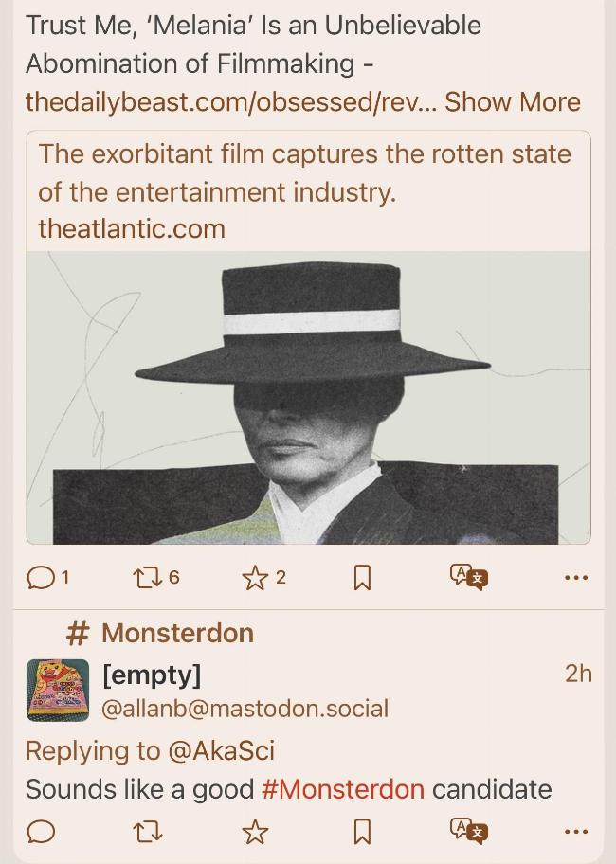
Task: Bookmark allanb's reply post
Action: coord(362,832)
